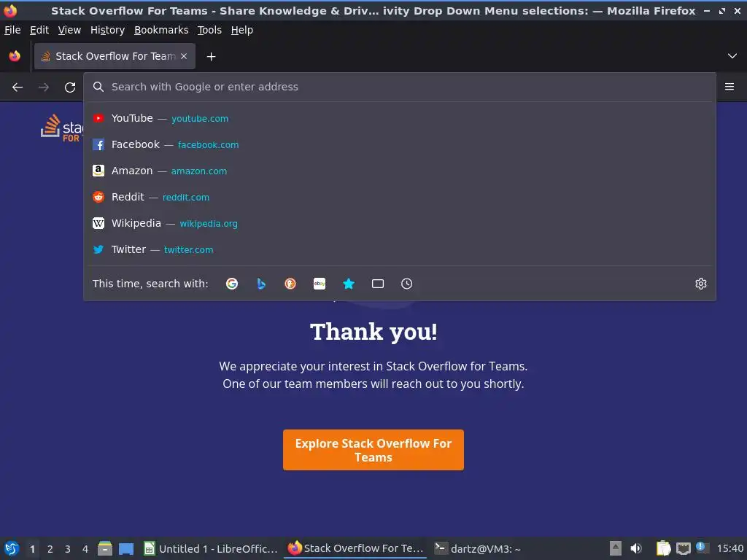Viewport: 747px width, 560px height.
Task: Open the Bookmarks menu
Action: click(x=161, y=30)
